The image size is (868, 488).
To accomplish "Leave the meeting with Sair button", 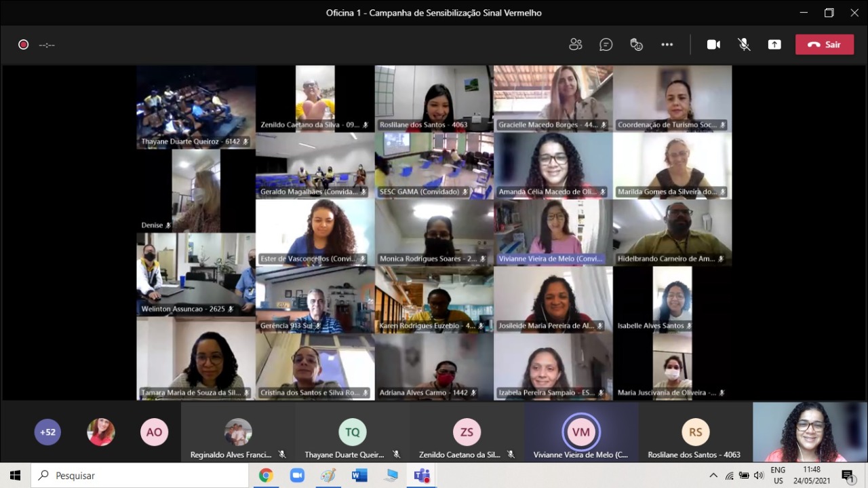I will [x=824, y=45].
